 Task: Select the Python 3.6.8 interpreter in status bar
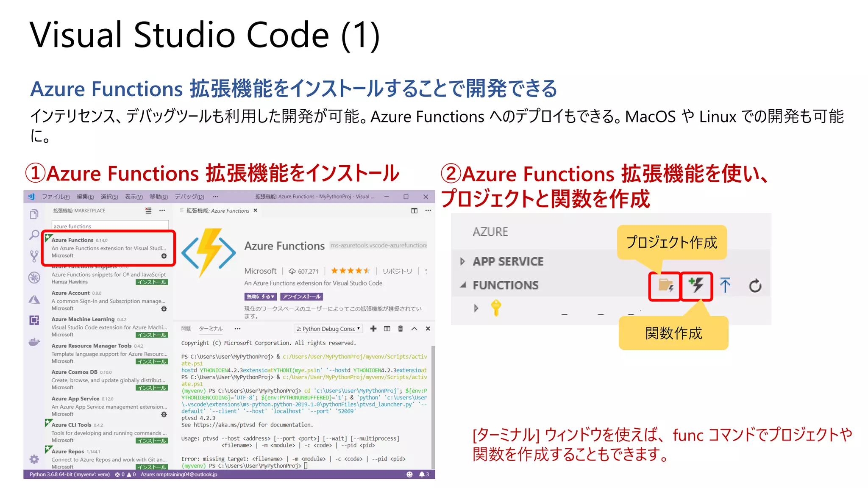click(70, 474)
